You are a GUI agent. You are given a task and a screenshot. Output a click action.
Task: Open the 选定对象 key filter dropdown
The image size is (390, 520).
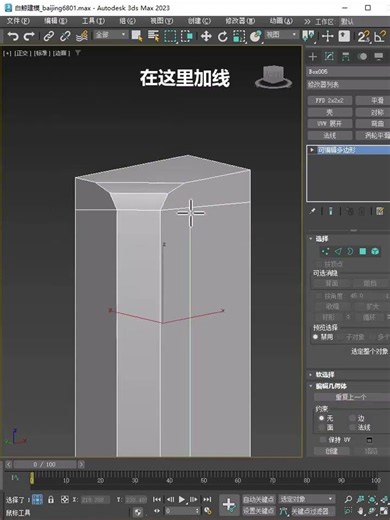[306, 499]
